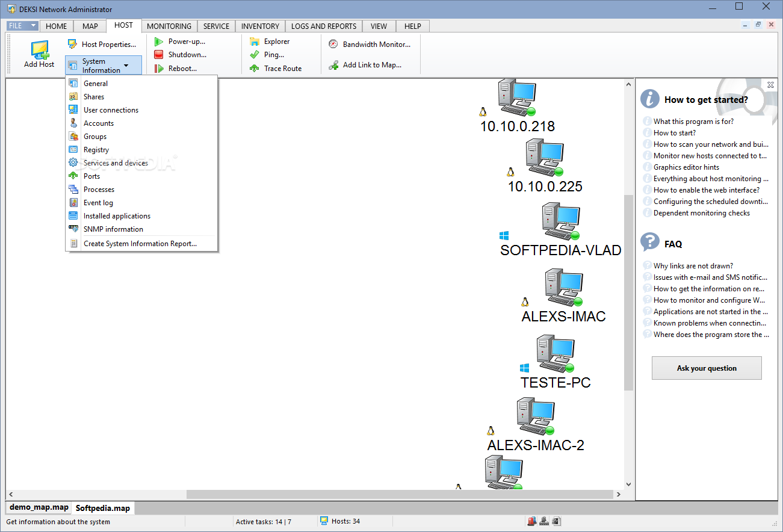Switch to the INVENTORY tab
Viewport: 783px width, 532px height.
[260, 26]
